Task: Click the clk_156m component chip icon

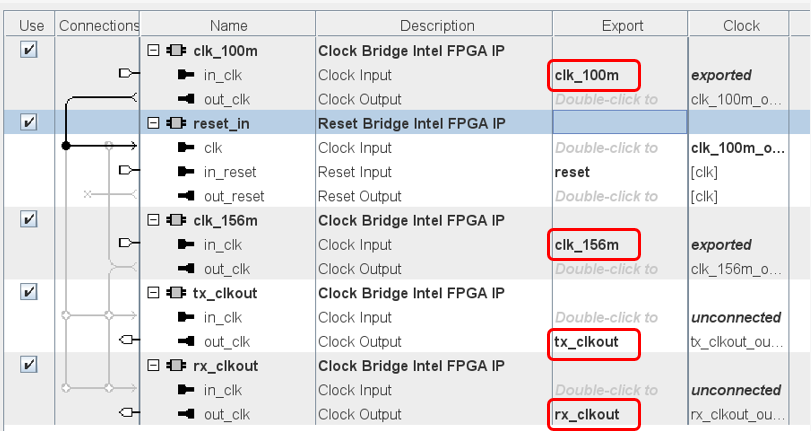Action: [174, 220]
